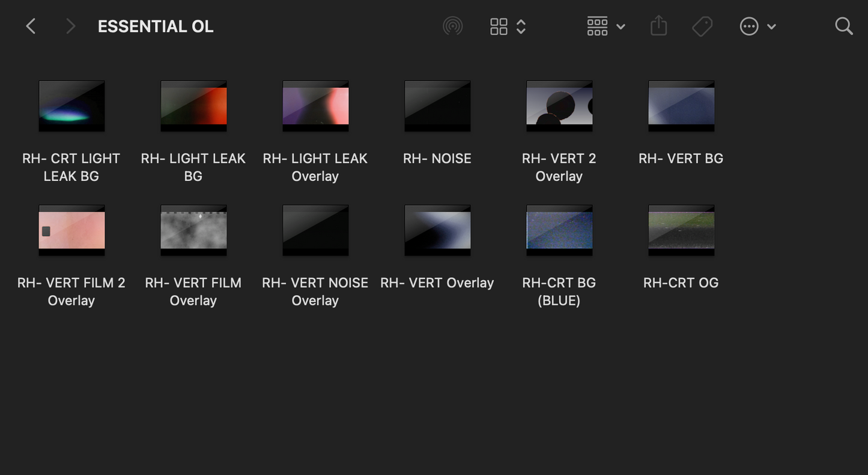Screen dimensions: 868x475
Task: Click the ESSENTIAL OL folder title
Action: point(156,26)
